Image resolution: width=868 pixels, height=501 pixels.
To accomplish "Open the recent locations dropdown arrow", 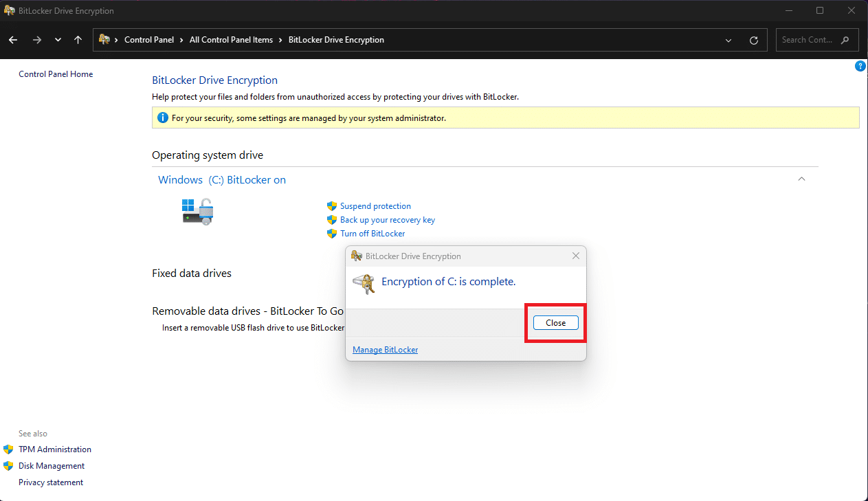I will coord(58,40).
